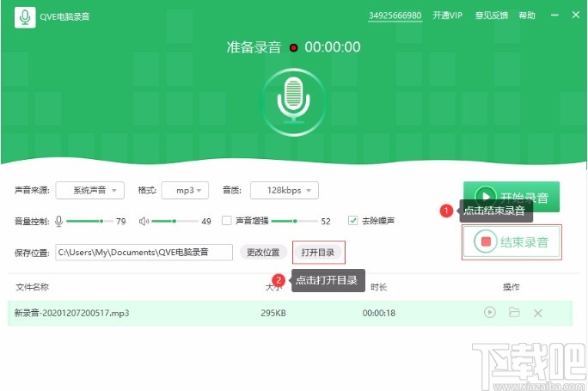This screenshot has width=588, height=391.
Task: Open the 音质 128kbps dropdown
Action: tap(285, 191)
